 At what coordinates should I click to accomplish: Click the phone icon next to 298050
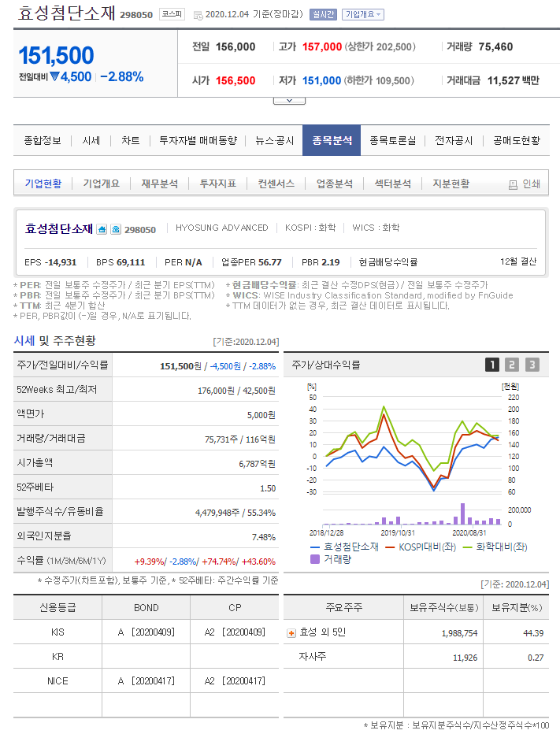(116, 229)
